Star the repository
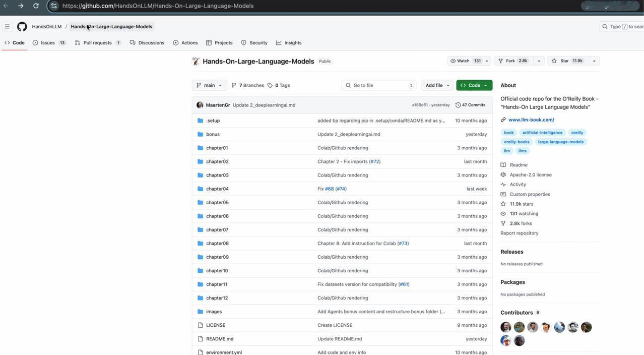The height and width of the screenshot is (355, 644). pos(567,61)
